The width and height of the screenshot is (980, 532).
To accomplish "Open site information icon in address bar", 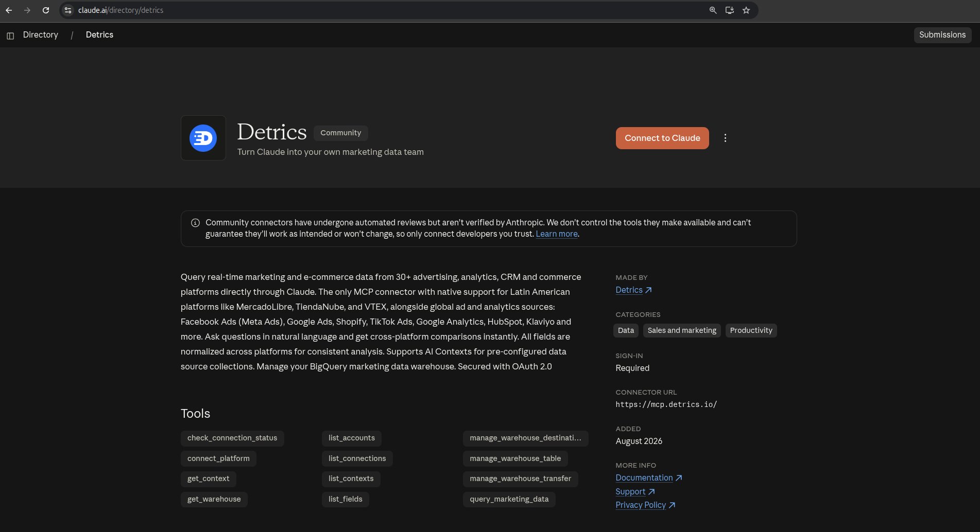I will click(x=68, y=10).
